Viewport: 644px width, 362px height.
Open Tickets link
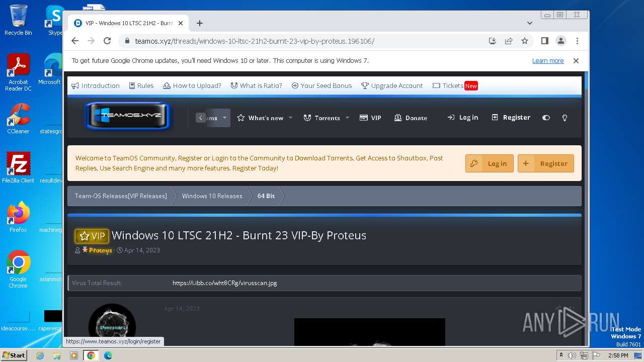click(455, 85)
